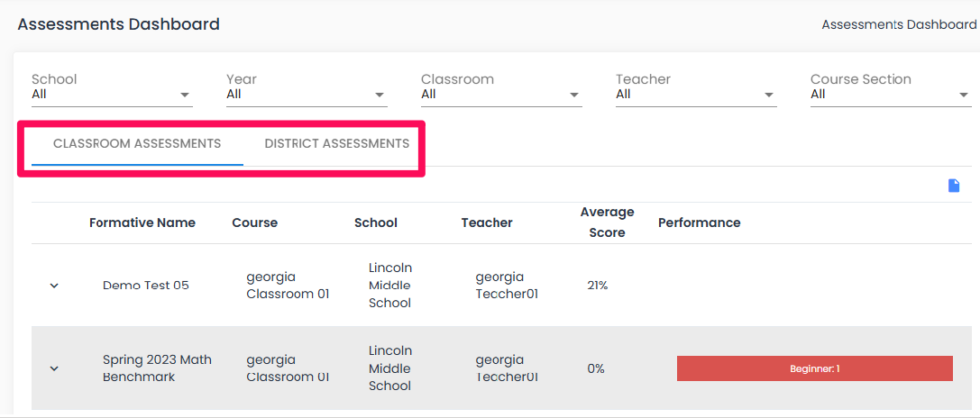Click the Teacher column header
The height and width of the screenshot is (418, 980).
[x=487, y=223]
